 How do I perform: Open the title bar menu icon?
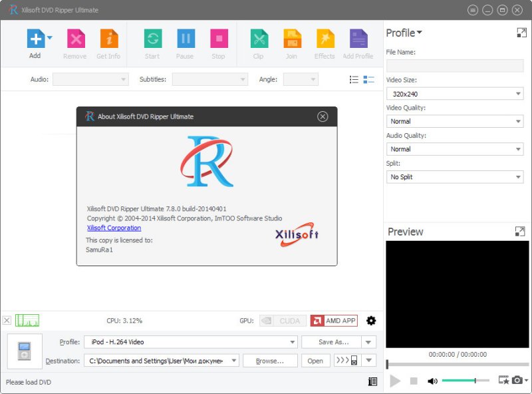(473, 10)
